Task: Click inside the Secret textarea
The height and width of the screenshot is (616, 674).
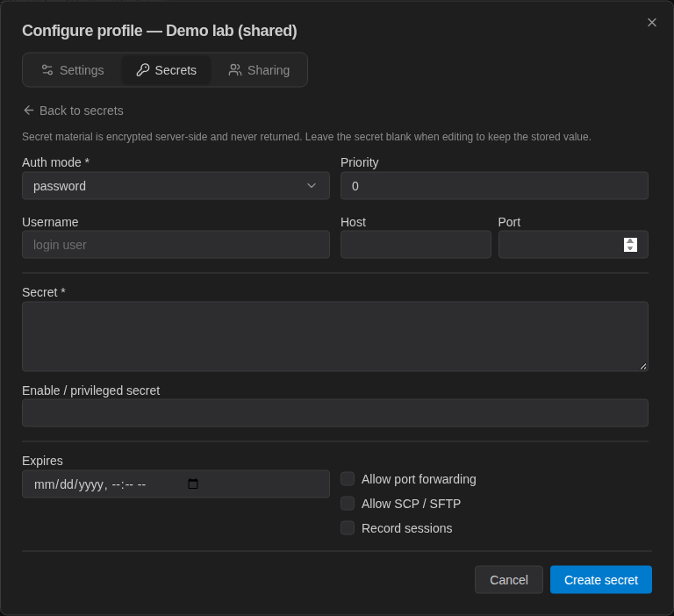Action: [x=335, y=337]
